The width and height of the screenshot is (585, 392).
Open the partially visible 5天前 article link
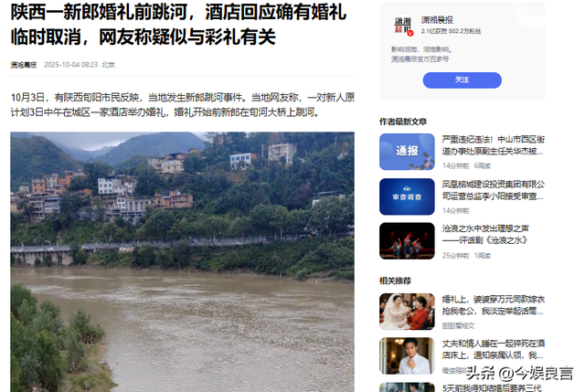(x=492, y=388)
